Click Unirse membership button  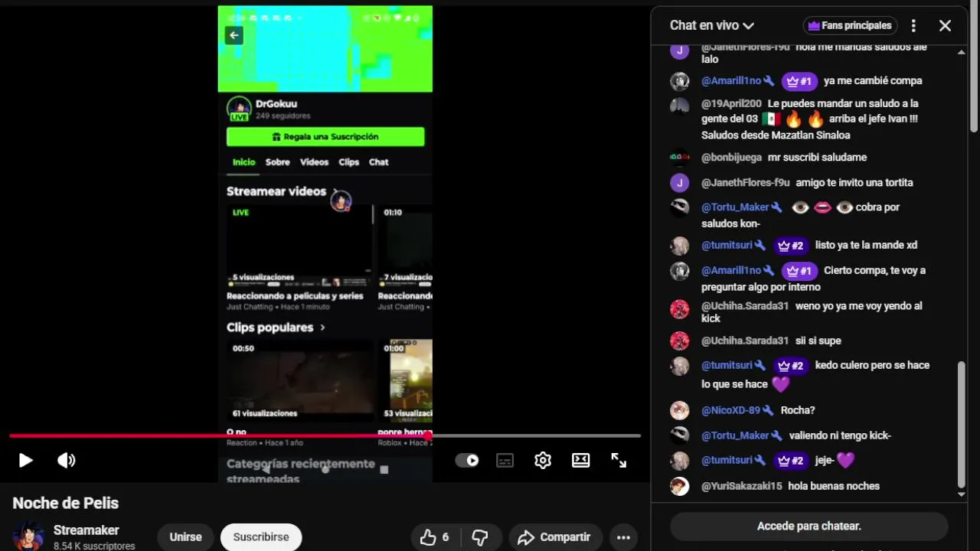[x=185, y=537]
